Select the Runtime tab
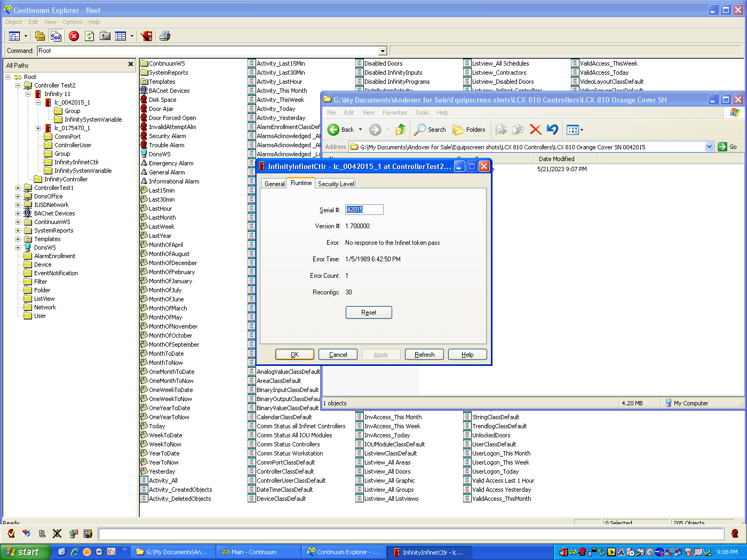Screen dimensions: 747x560 [301, 182]
